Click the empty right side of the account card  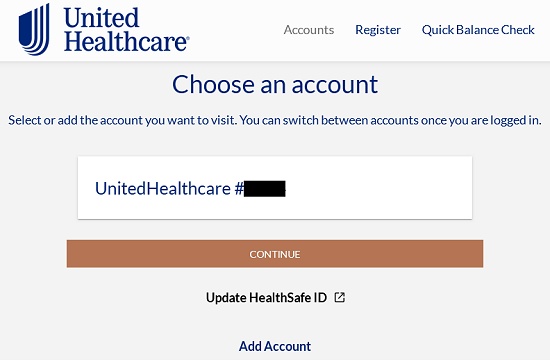(x=379, y=188)
